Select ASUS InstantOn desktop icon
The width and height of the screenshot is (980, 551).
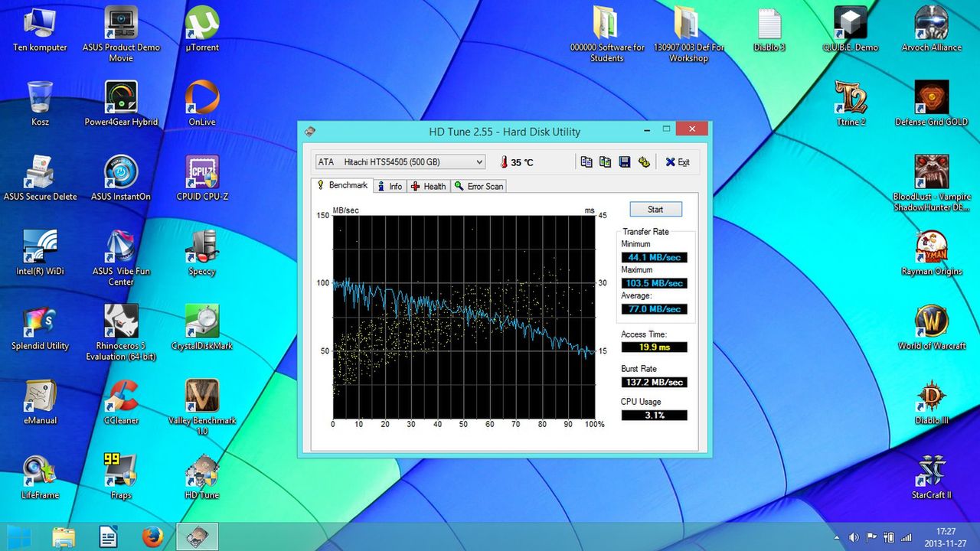click(121, 178)
